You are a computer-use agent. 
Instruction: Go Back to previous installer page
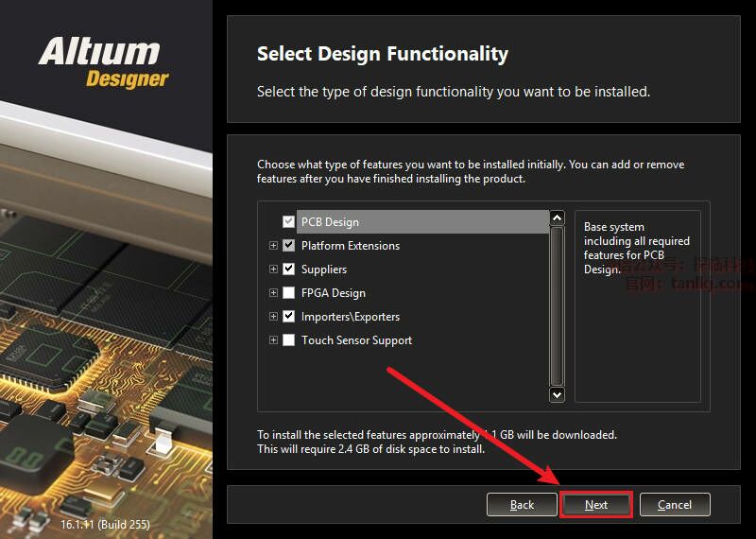[x=522, y=505]
